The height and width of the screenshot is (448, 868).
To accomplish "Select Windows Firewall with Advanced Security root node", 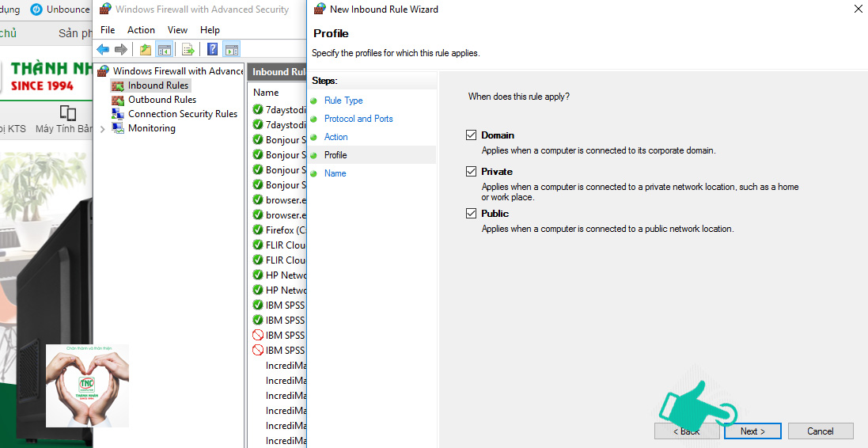I will [171, 71].
